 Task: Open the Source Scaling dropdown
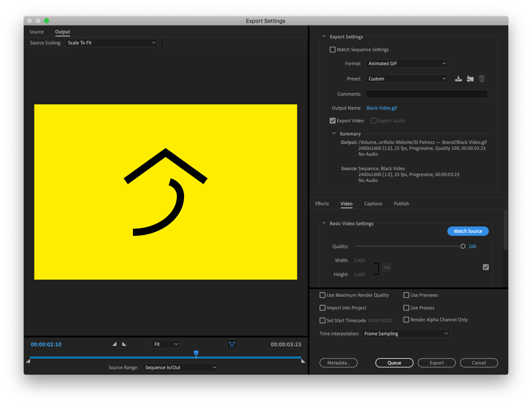[111, 43]
